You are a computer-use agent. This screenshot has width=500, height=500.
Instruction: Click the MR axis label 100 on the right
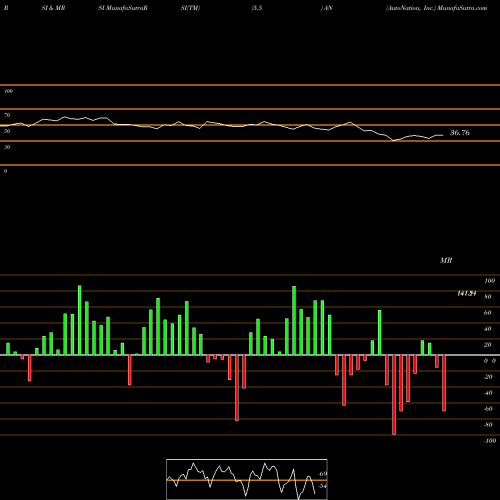[x=490, y=281]
